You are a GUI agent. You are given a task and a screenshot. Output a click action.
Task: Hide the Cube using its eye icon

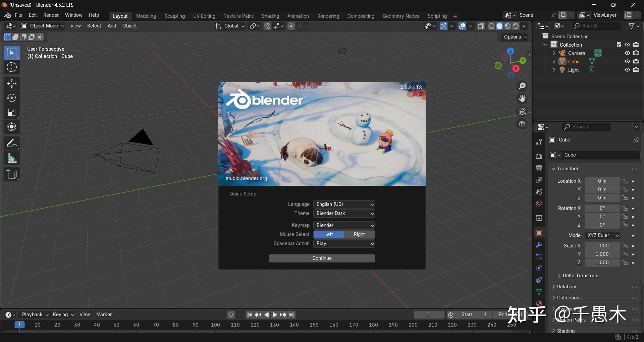[627, 61]
